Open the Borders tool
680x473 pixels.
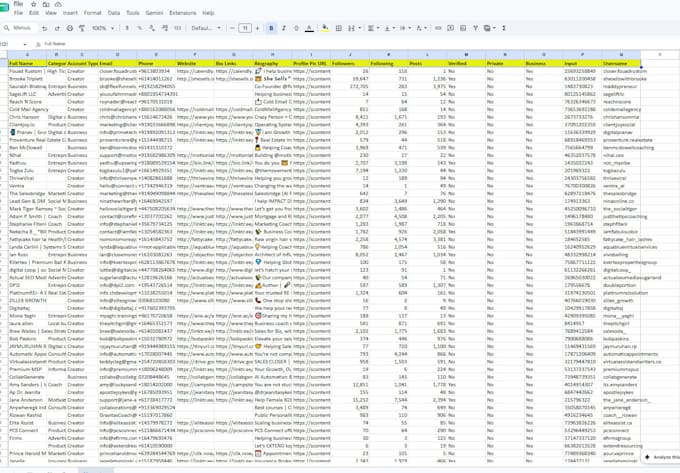click(339, 28)
